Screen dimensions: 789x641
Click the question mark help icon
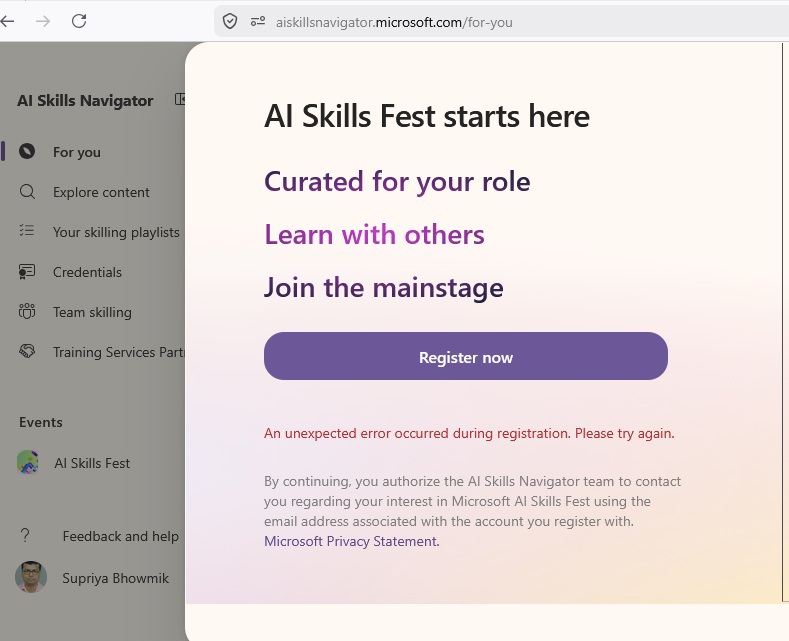(25, 535)
